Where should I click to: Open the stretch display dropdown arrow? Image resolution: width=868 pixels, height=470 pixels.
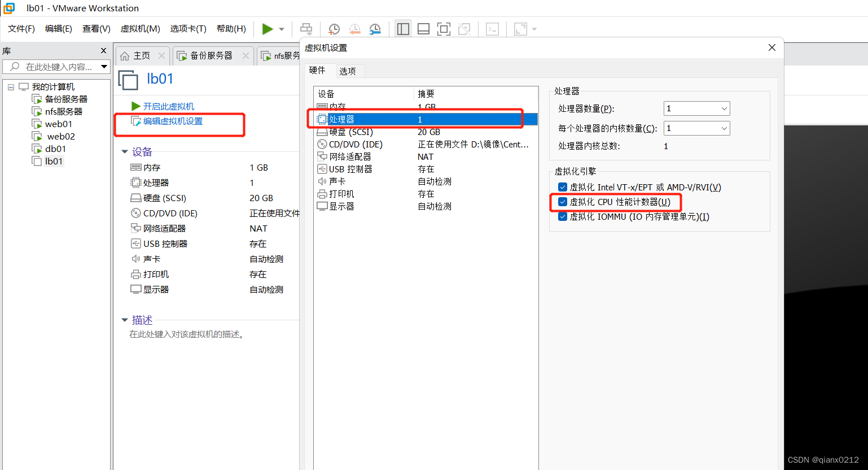534,29
